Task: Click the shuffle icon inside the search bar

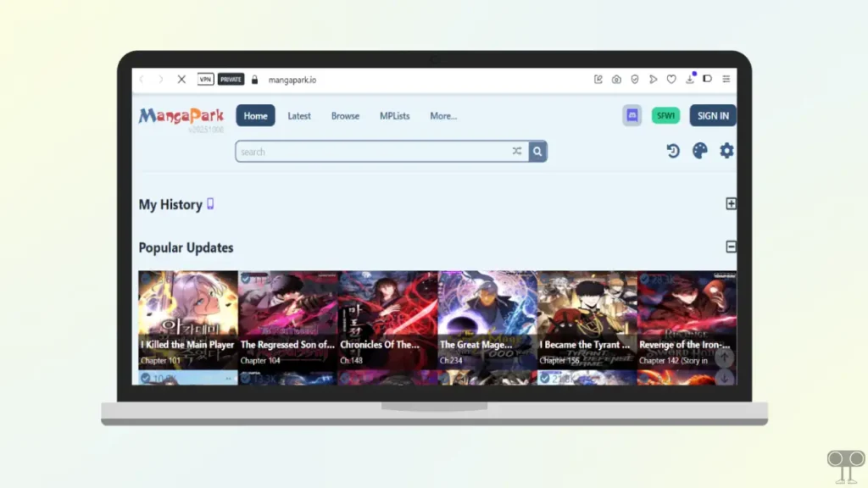Action: click(517, 151)
